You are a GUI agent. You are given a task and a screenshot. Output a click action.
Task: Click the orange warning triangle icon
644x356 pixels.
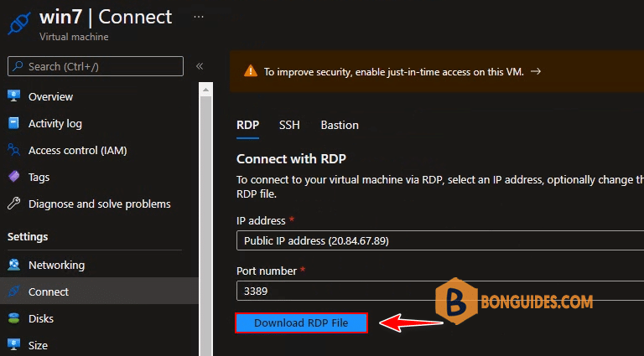point(251,72)
